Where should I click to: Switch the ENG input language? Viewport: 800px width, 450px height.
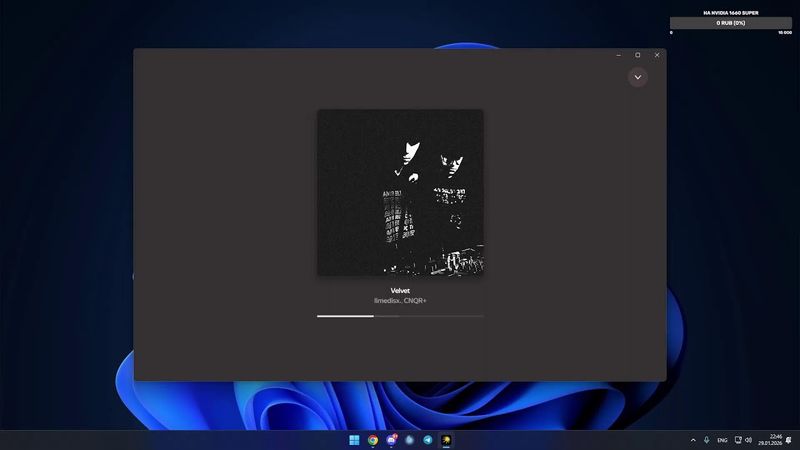[x=722, y=440]
